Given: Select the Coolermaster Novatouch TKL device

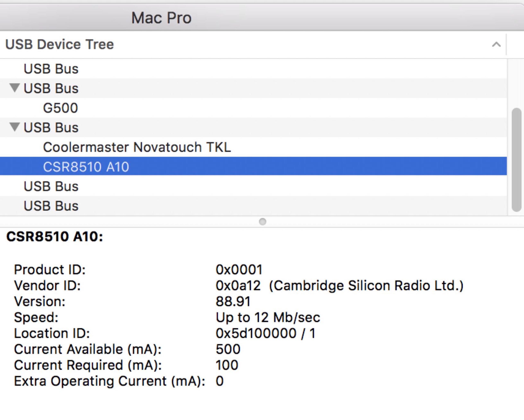Looking at the screenshot, I should [x=137, y=147].
